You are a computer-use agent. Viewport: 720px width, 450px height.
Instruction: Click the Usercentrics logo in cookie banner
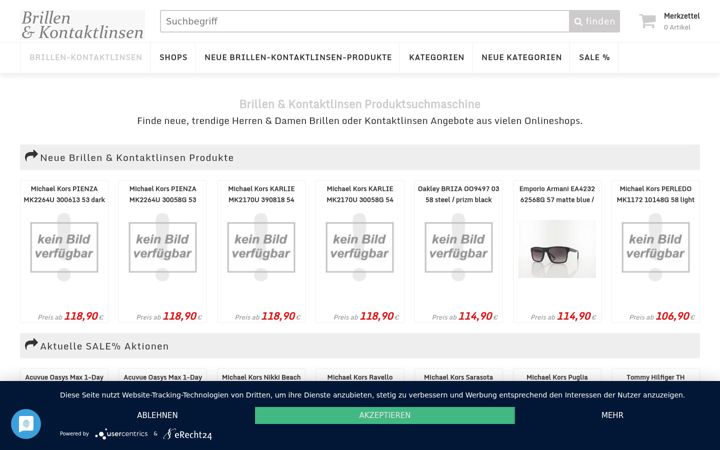(122, 433)
